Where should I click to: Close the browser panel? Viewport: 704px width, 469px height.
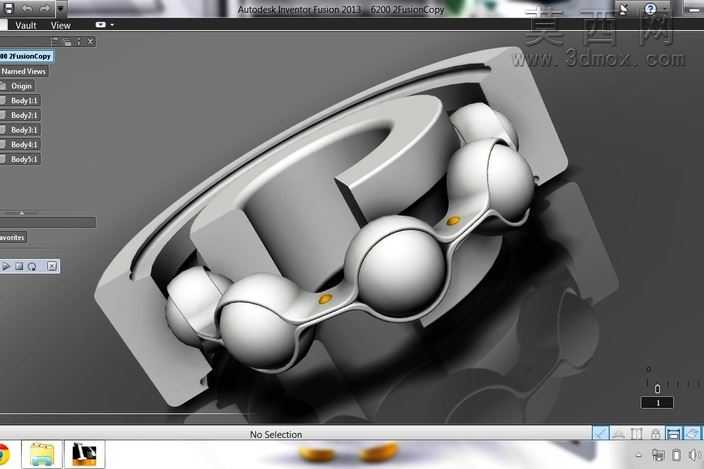(x=91, y=42)
